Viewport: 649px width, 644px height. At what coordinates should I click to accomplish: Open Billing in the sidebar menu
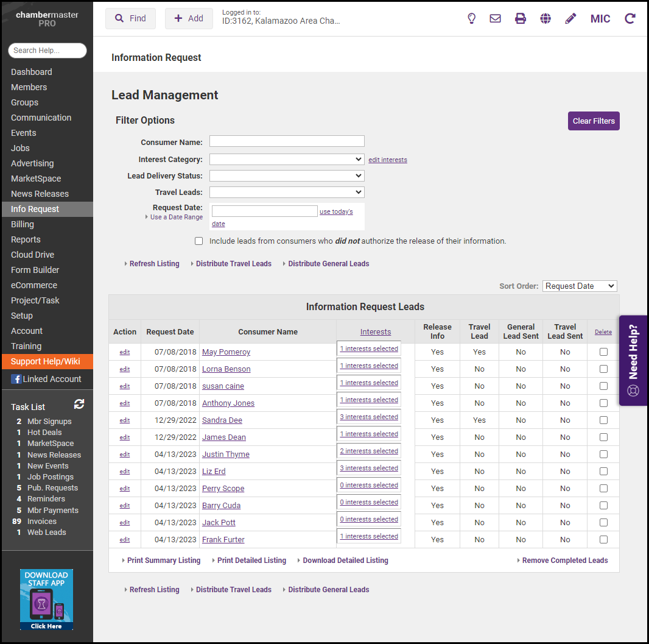(23, 224)
